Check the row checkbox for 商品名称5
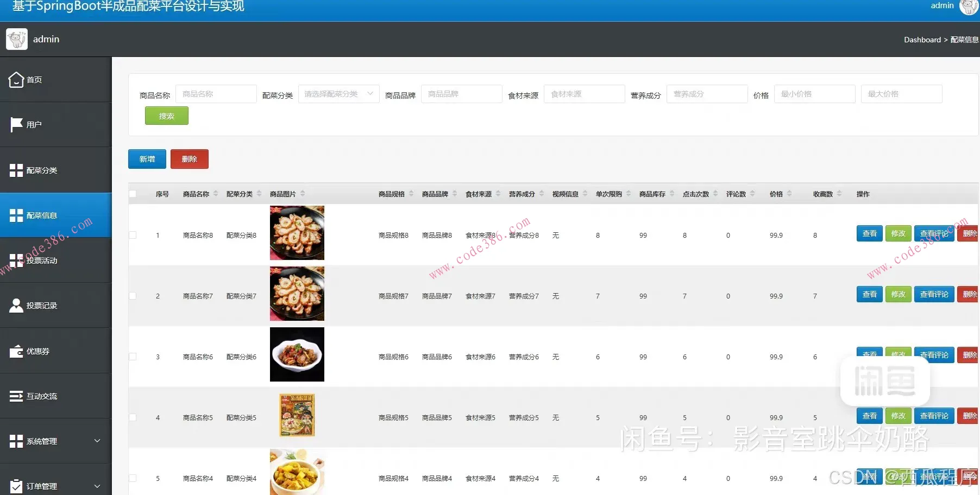The image size is (980, 495). tap(133, 417)
